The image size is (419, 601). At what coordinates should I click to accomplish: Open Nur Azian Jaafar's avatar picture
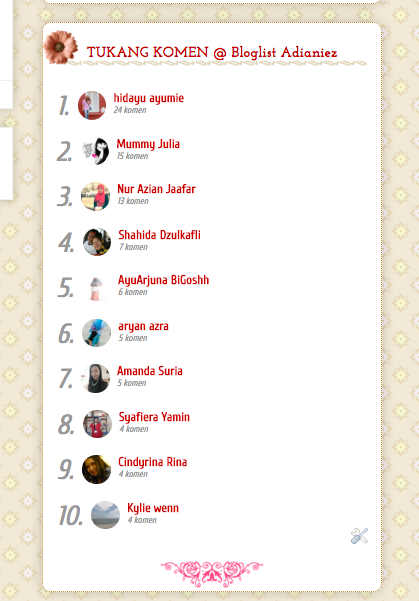[x=95, y=196]
